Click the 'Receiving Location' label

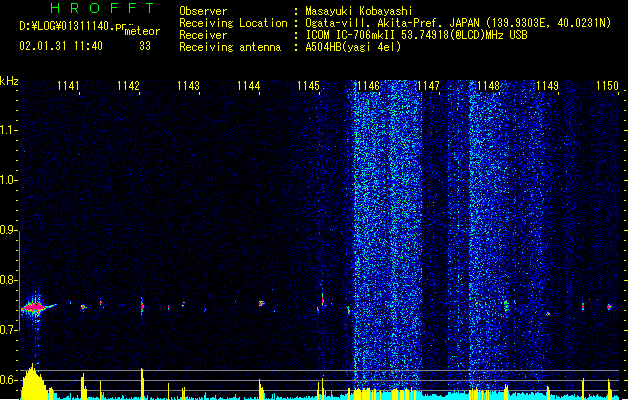(x=233, y=23)
